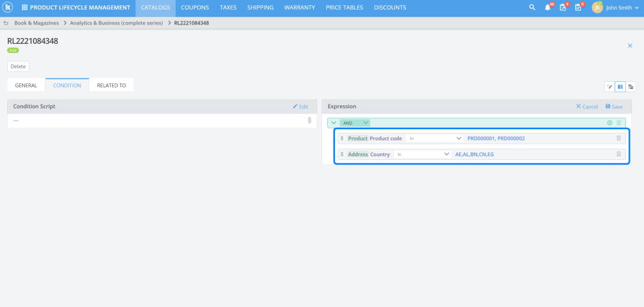Click the Product code field label
Viewport: 644px width, 307px height.
pyautogui.click(x=386, y=138)
